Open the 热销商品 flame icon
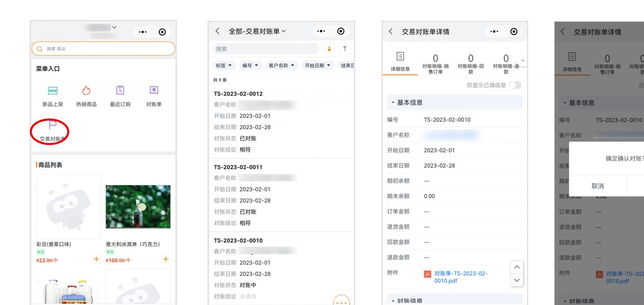The height and width of the screenshot is (305, 644). tap(86, 90)
